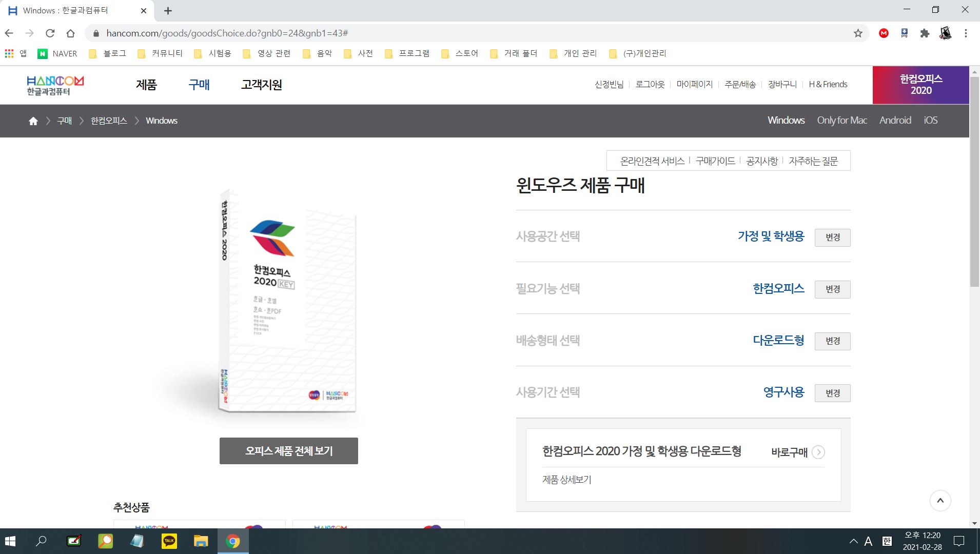Open the Apps grid shortcut in the bookmarks bar

pos(15,53)
